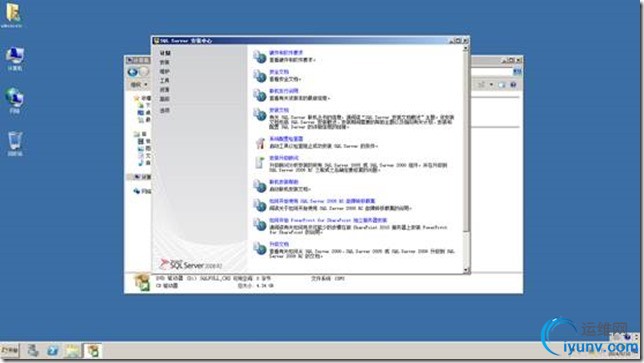Click the Back button in the Explorer window

click(133, 72)
